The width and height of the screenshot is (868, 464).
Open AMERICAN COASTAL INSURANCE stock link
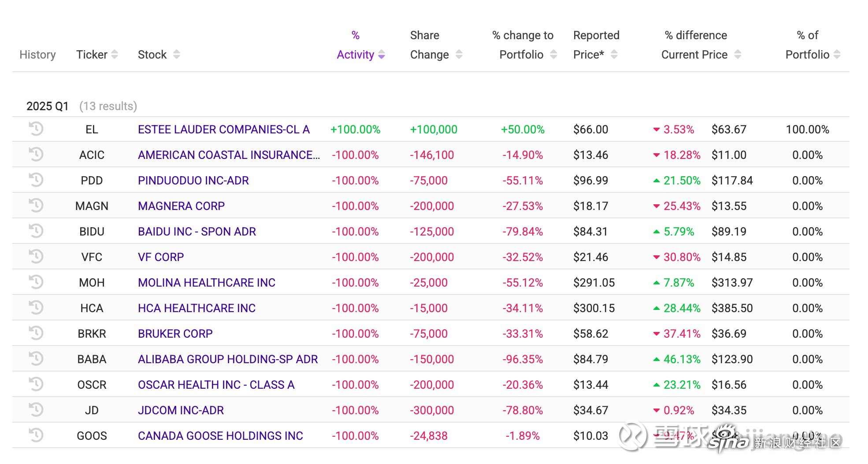point(229,155)
